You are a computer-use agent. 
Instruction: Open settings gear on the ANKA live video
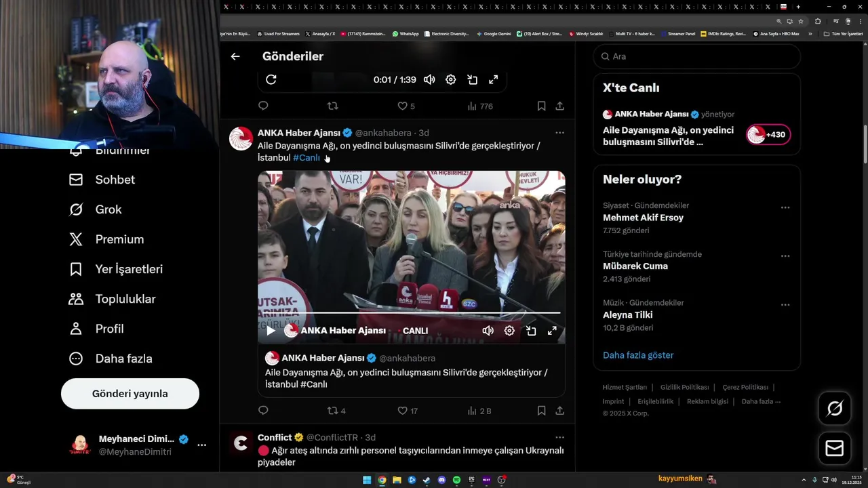[x=509, y=331]
